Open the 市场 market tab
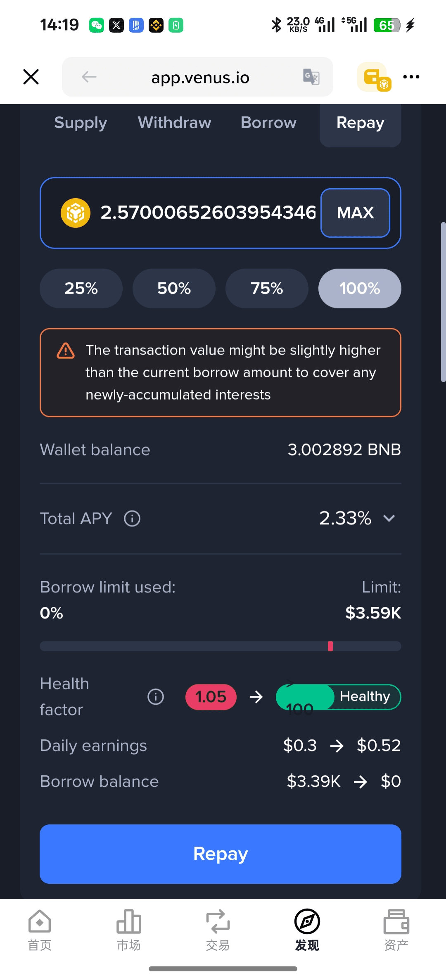The width and height of the screenshot is (446, 980). [x=129, y=927]
